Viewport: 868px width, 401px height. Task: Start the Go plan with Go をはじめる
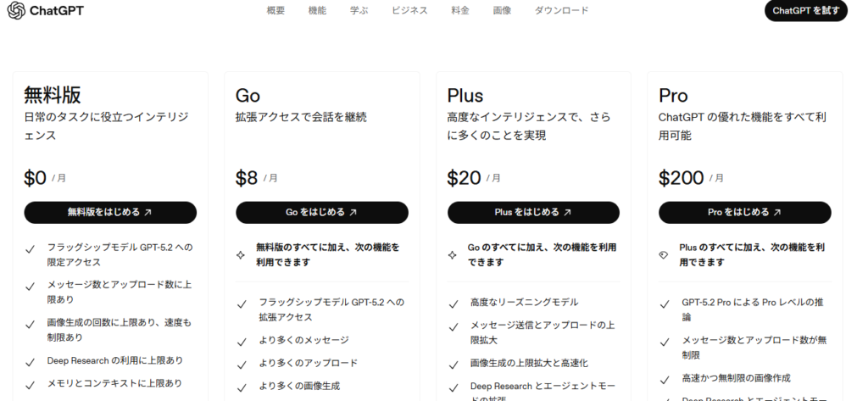[x=321, y=212]
